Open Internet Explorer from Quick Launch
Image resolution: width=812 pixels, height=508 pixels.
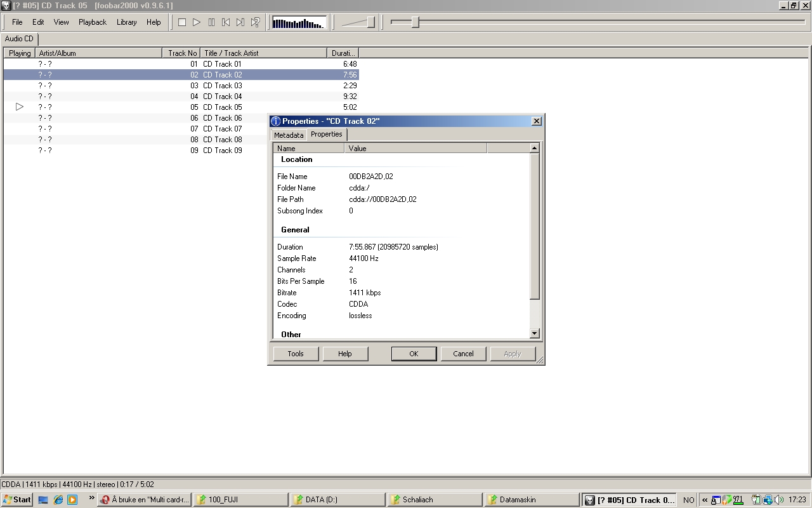coord(58,500)
